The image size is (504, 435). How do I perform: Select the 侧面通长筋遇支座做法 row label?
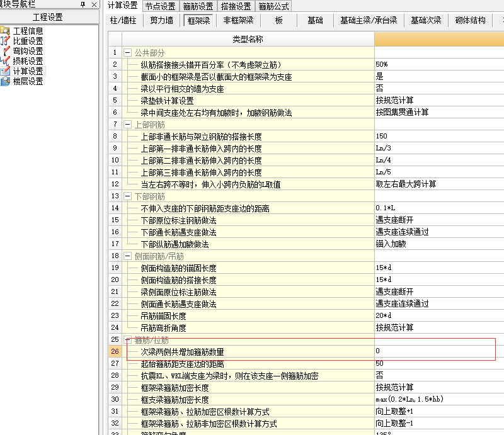178,304
